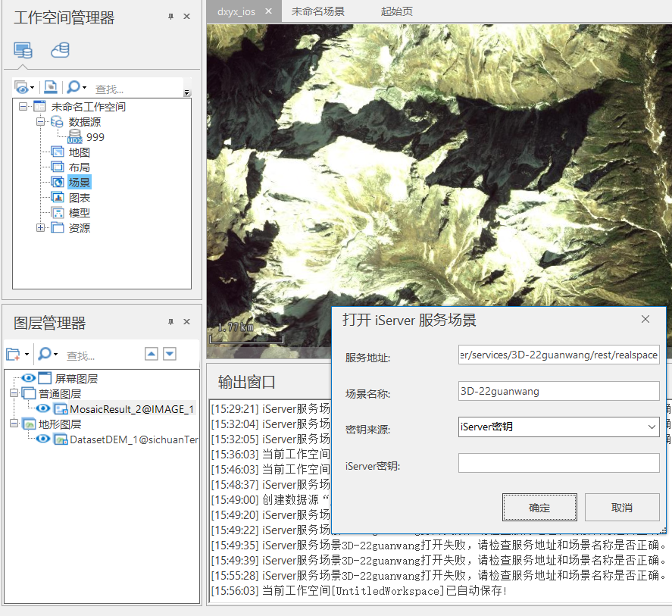Move layer up with the up arrow
Viewport: 672px width, 616px height.
click(x=152, y=354)
